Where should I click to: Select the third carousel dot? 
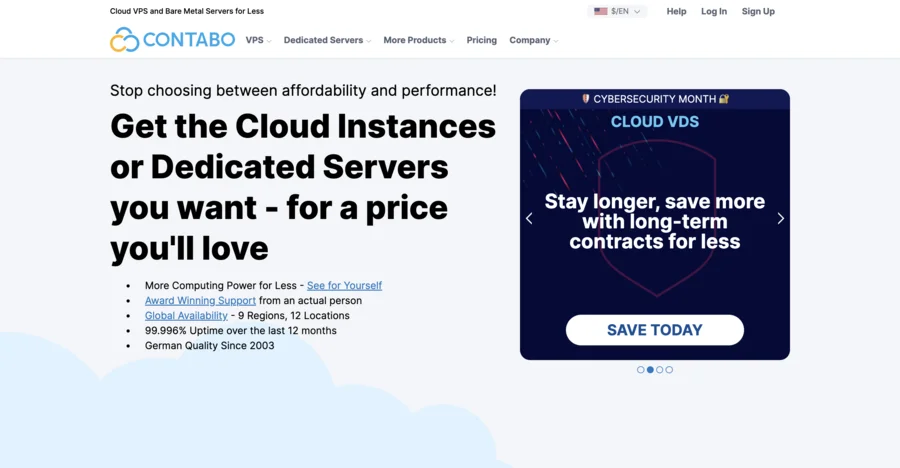coord(660,370)
